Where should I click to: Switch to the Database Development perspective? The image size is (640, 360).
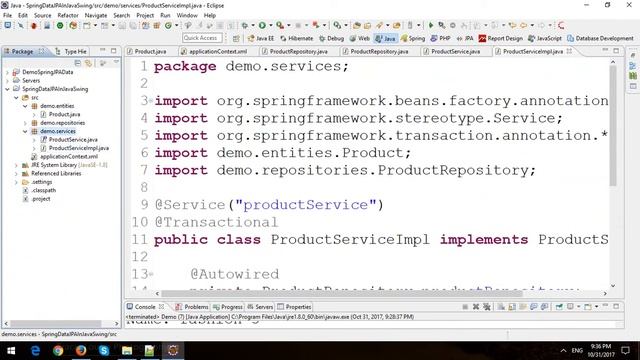click(x=600, y=38)
